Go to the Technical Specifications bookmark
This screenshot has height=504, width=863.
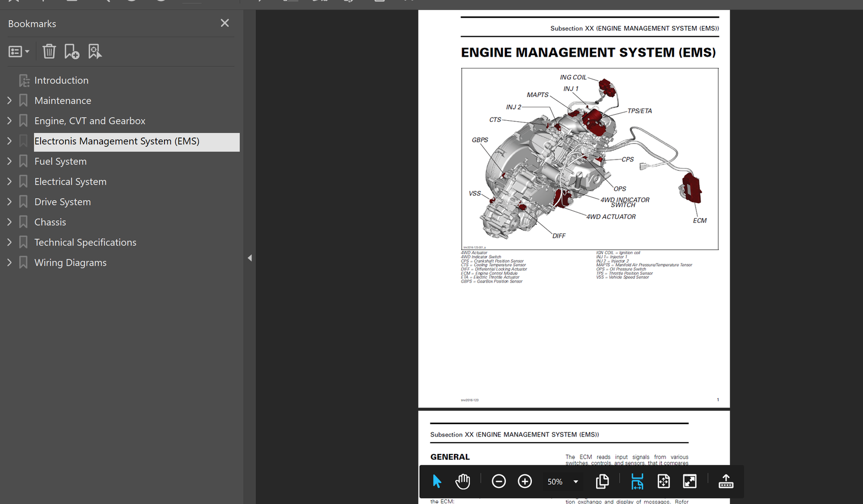tap(85, 242)
